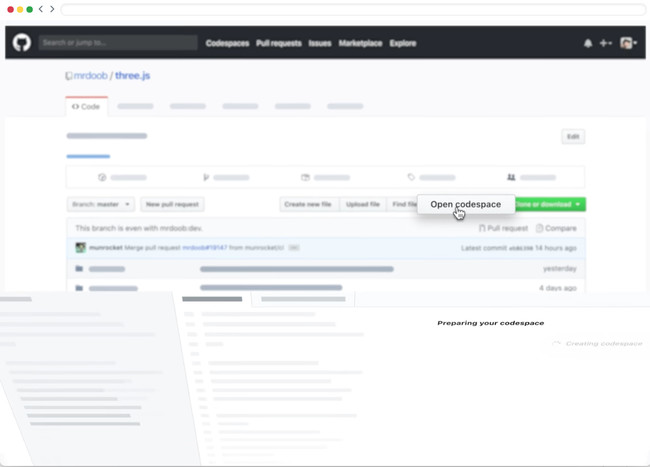The width and height of the screenshot is (650, 467).
Task: Click New pull request button
Action: click(172, 204)
